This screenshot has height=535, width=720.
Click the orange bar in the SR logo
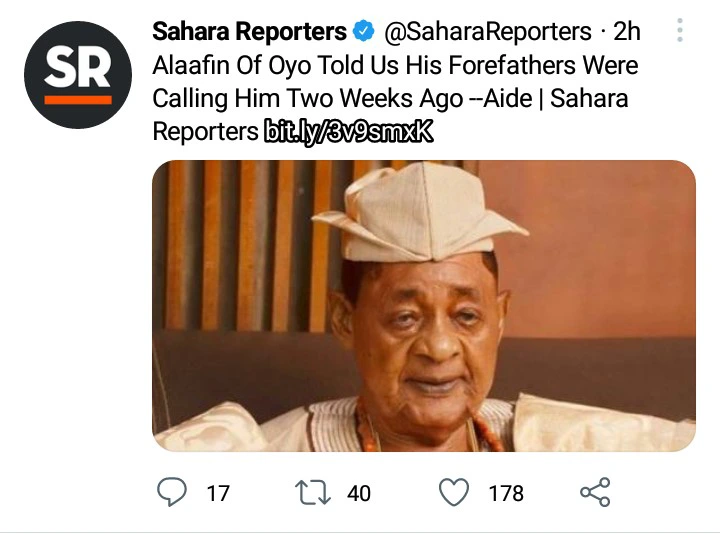[78, 99]
